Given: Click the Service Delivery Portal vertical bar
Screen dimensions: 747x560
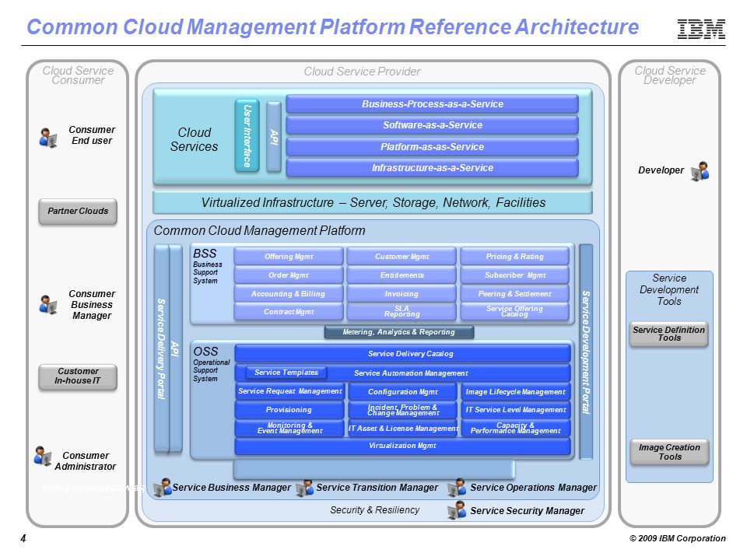Looking at the screenshot, I should pyautogui.click(x=162, y=348).
